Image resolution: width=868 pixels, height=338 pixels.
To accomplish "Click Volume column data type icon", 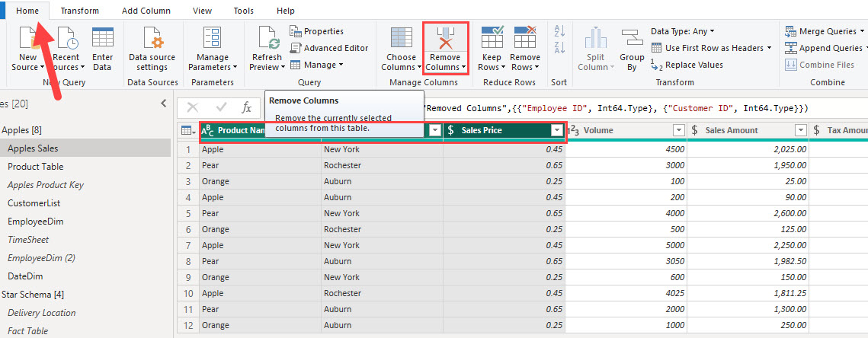I will [x=573, y=130].
